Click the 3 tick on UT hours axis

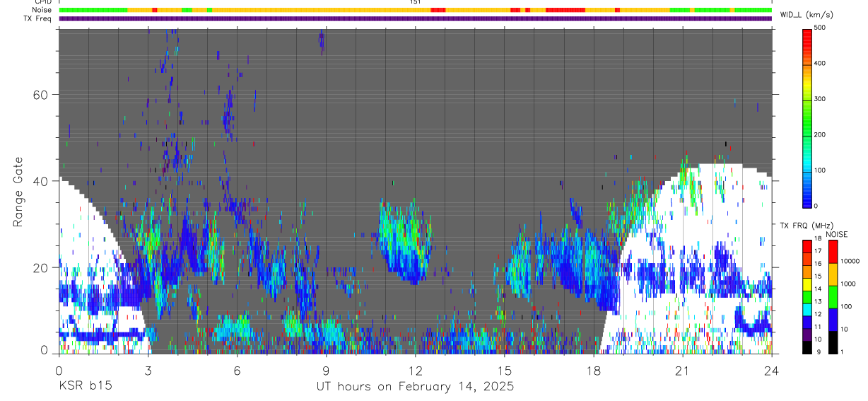point(148,370)
